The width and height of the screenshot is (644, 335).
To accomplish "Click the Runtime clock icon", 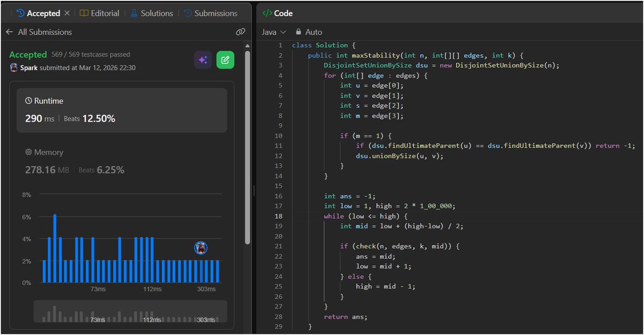I will point(28,101).
